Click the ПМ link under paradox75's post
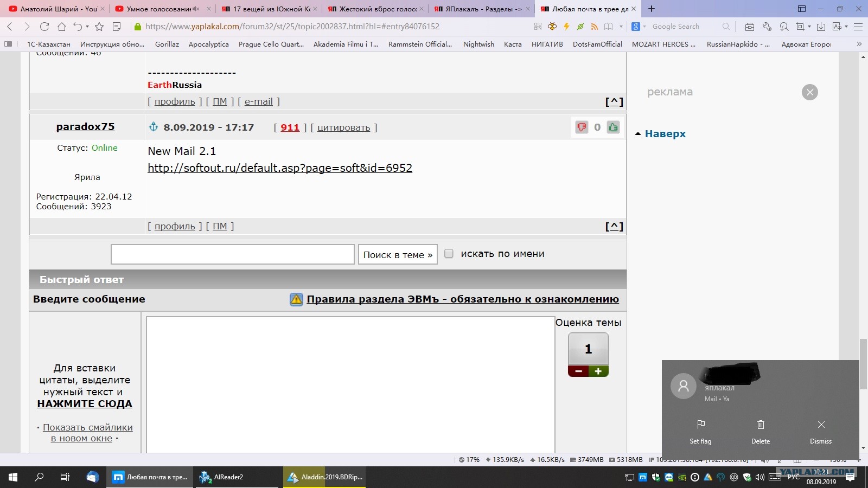The width and height of the screenshot is (868, 488). point(220,226)
